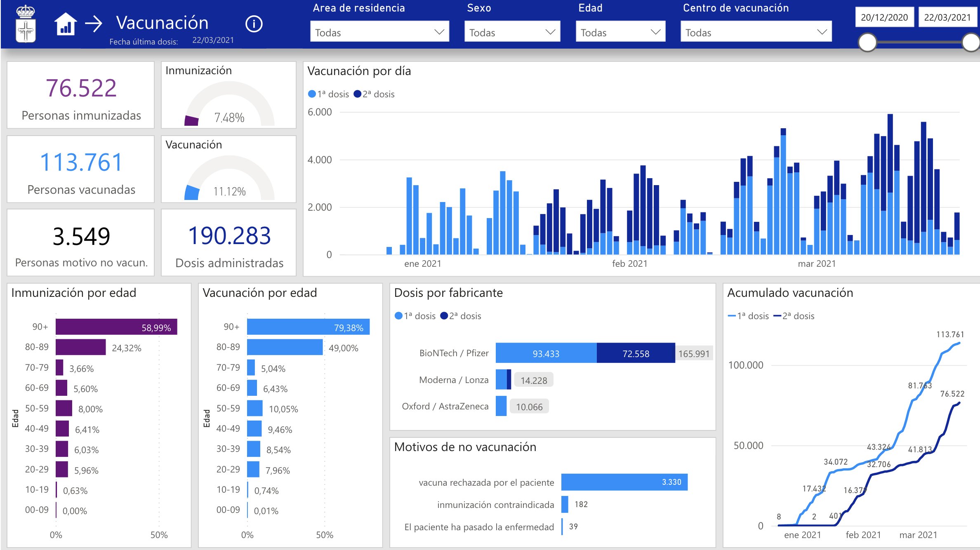980x550 pixels.
Task: Select 1ª dosis legend in Acumulado vacunación
Action: click(748, 316)
